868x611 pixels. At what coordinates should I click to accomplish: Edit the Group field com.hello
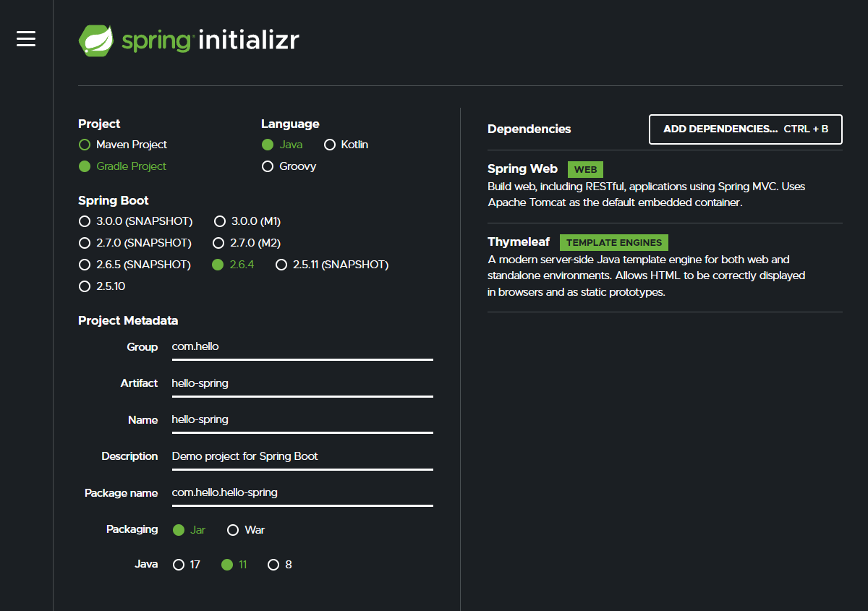[302, 347]
